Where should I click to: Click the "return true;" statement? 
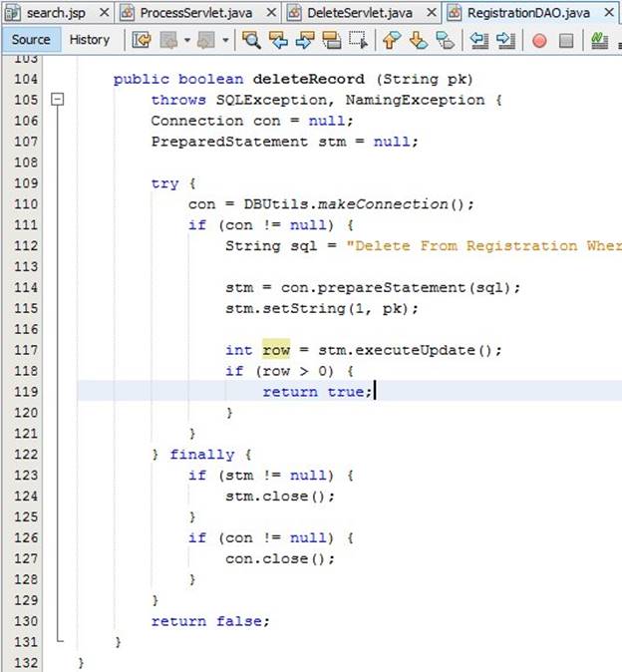(x=317, y=392)
